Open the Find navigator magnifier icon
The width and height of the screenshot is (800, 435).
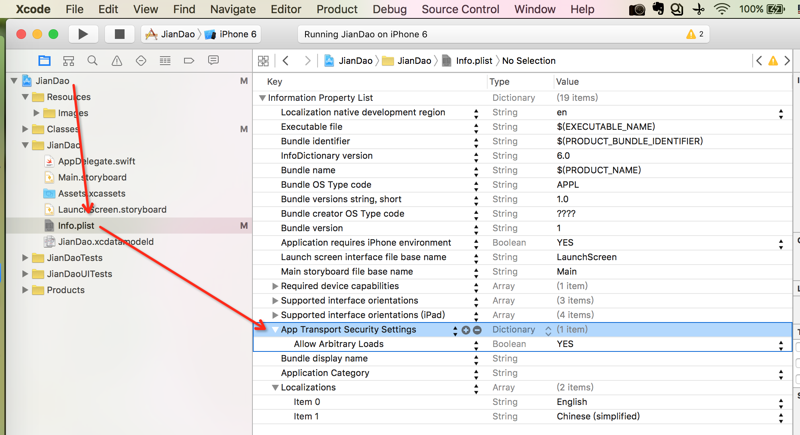click(92, 61)
